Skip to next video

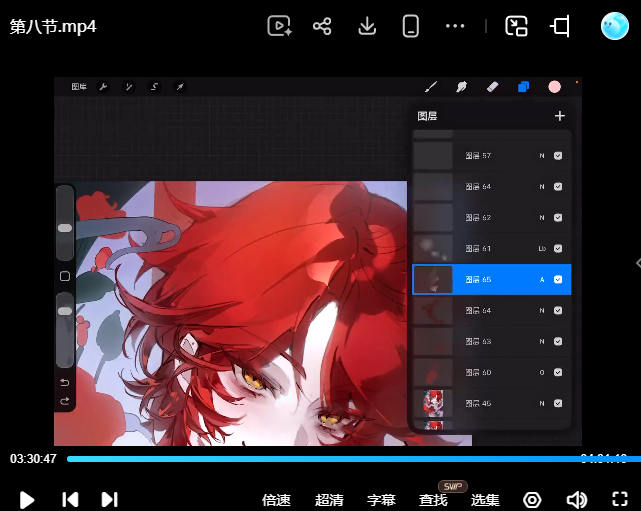110,500
